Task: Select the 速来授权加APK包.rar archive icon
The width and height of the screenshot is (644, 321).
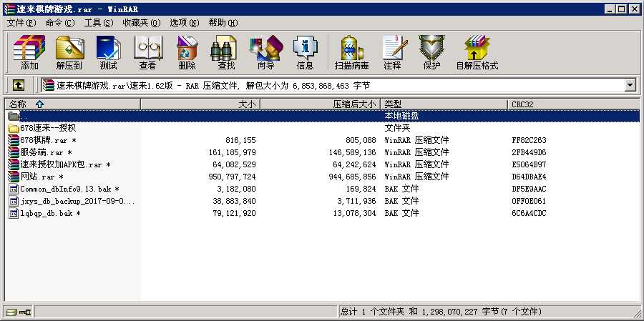Action: pos(14,164)
